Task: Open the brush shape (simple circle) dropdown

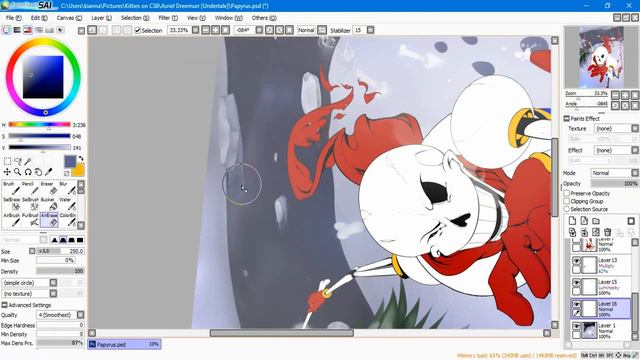Action: click(x=53, y=282)
